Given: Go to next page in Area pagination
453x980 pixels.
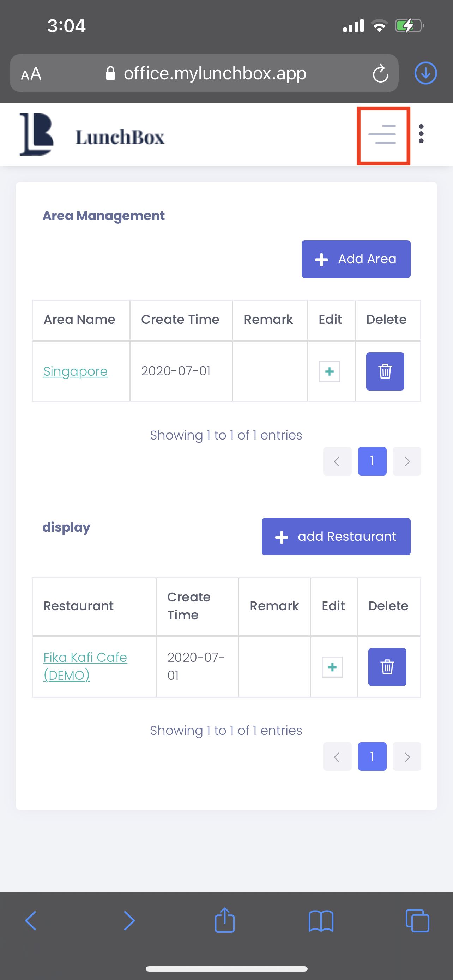Looking at the screenshot, I should coord(407,461).
